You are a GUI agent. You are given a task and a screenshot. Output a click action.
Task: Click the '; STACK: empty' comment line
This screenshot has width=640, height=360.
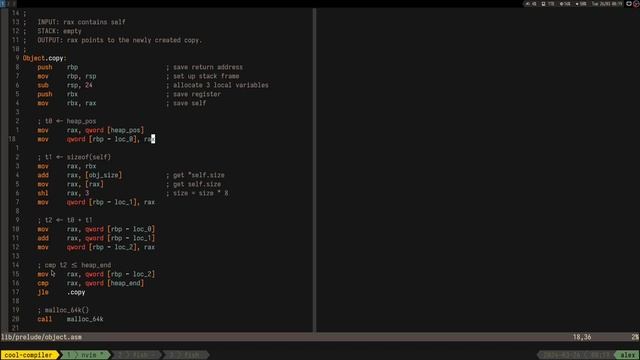52,31
